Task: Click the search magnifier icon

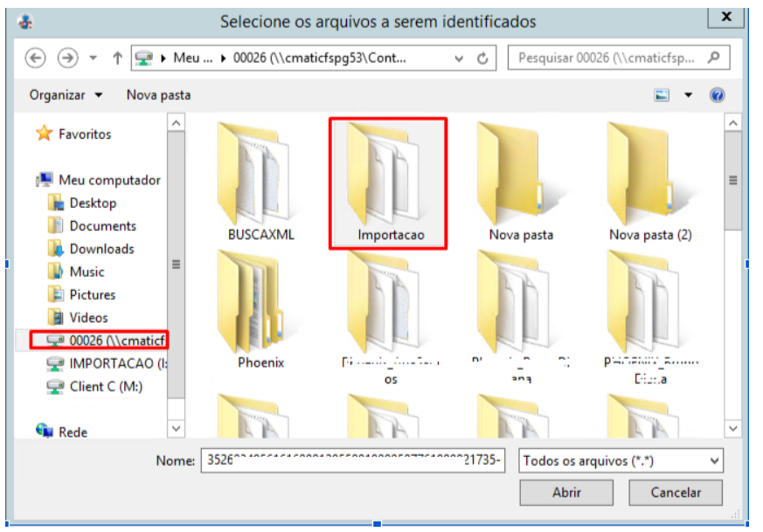Action: coord(714,58)
